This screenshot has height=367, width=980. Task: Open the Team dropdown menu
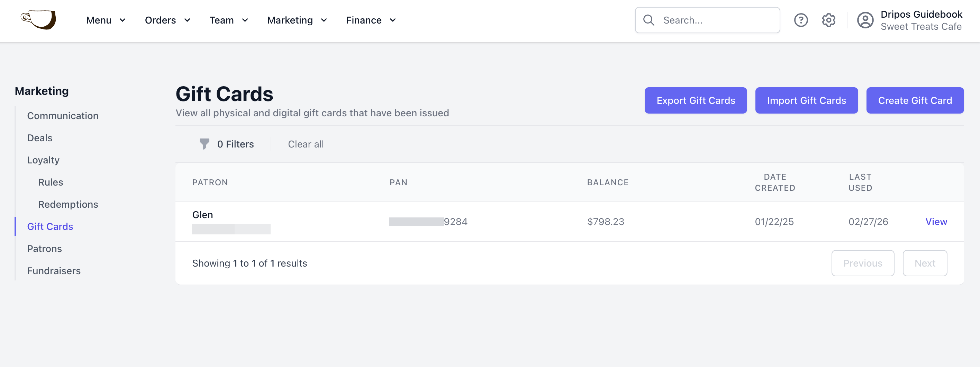coord(229,20)
